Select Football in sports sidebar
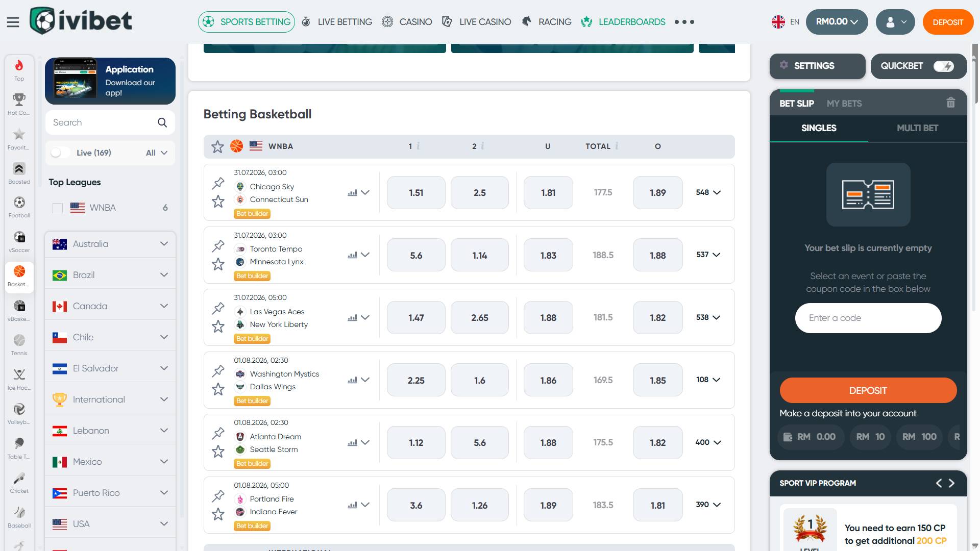Image resolution: width=980 pixels, height=551 pixels. [x=19, y=207]
